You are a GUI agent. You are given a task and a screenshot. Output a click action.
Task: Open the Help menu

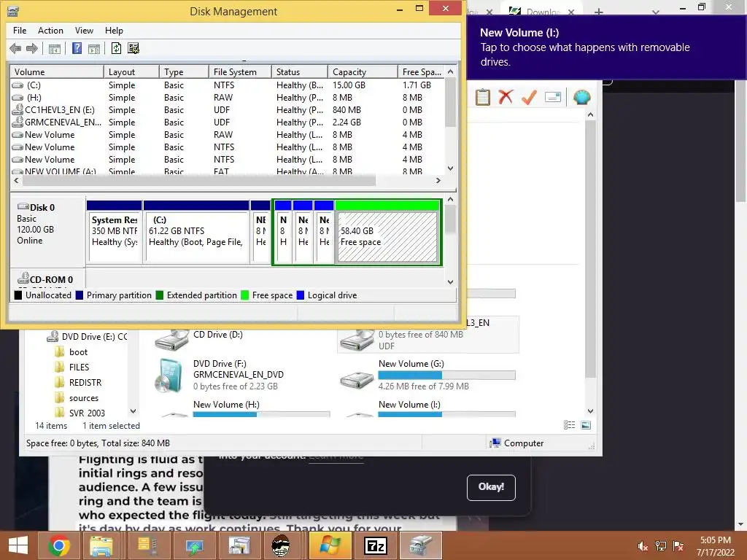pyautogui.click(x=114, y=31)
